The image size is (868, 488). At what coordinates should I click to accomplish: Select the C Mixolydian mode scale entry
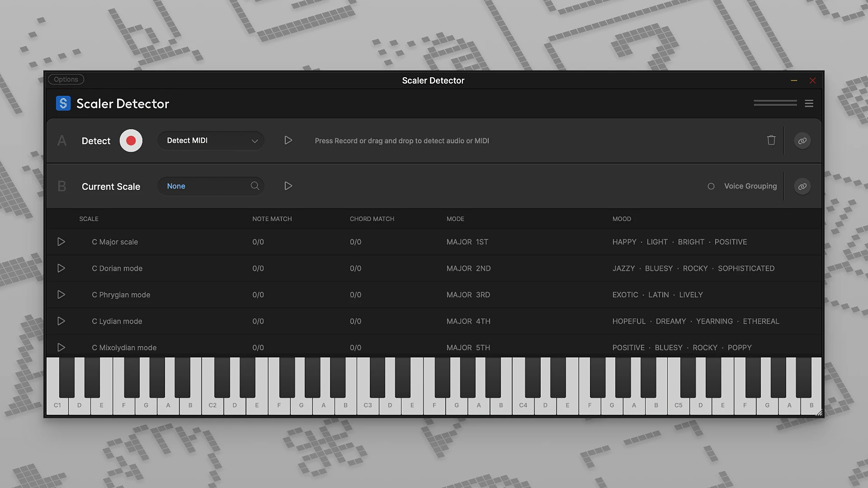124,347
